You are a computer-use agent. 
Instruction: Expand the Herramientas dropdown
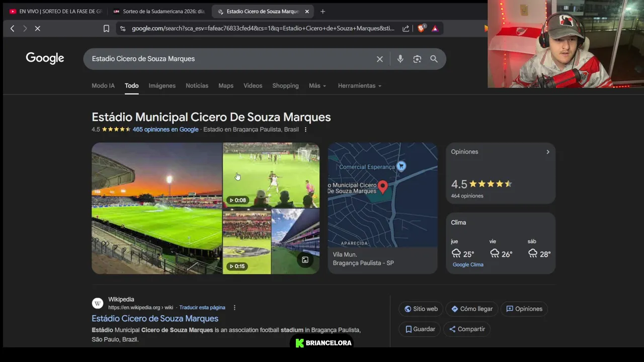point(360,85)
